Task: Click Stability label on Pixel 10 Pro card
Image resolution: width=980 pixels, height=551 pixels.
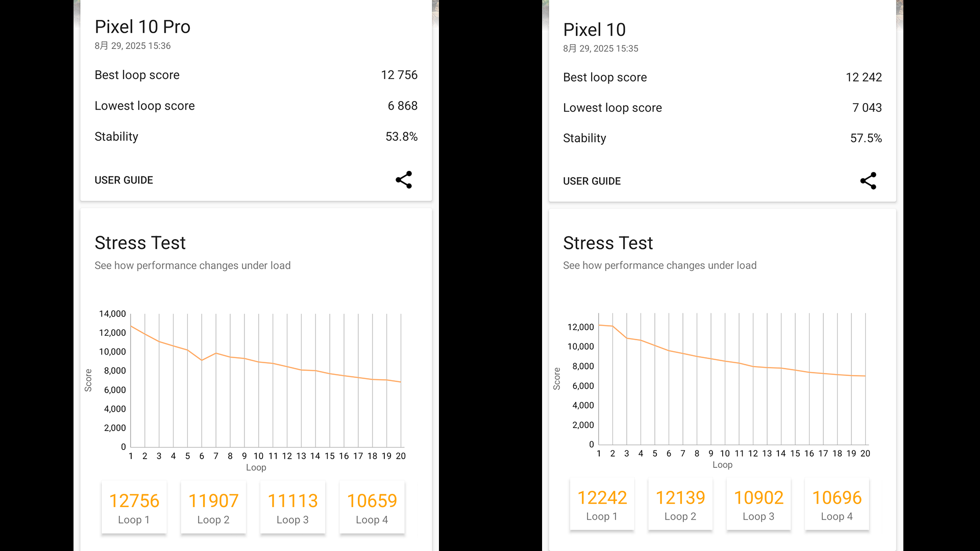Action: coord(116,136)
